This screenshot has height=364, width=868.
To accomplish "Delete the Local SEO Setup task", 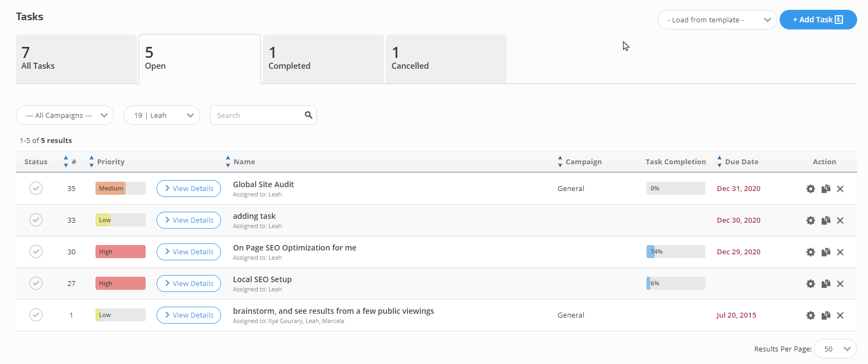I will click(840, 284).
